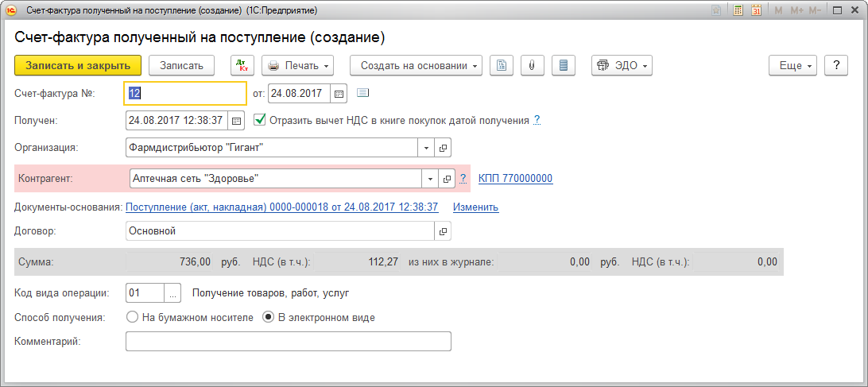Click the invoice date field 24.08.2017
The height and width of the screenshot is (387, 868).
[x=300, y=94]
